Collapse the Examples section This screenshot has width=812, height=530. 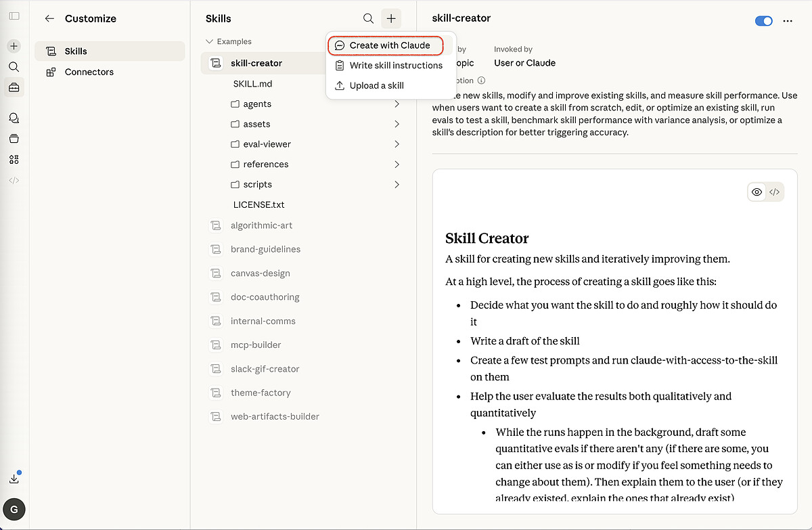(210, 42)
